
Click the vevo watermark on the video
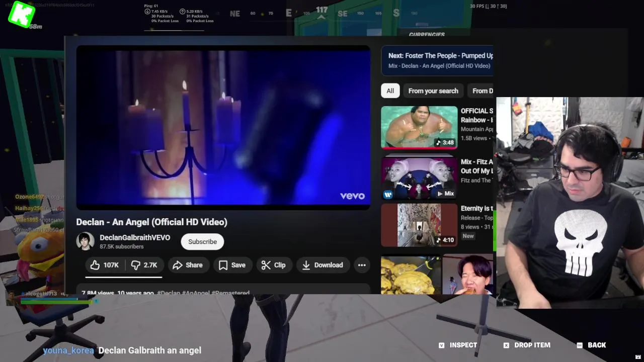[x=352, y=196]
